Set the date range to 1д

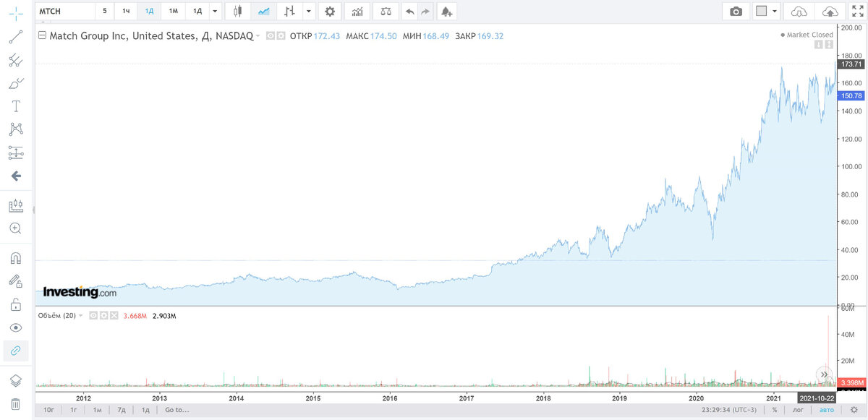(145, 410)
